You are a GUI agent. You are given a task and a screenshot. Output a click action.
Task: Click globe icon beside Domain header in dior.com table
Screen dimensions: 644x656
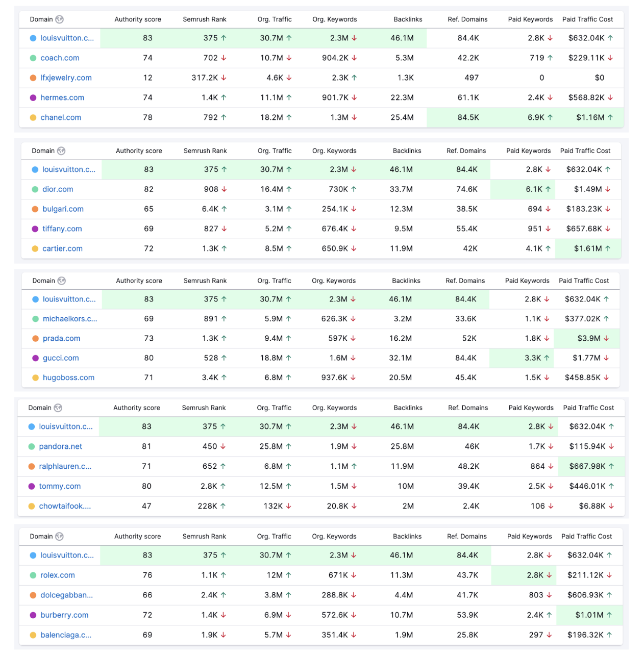(61, 151)
